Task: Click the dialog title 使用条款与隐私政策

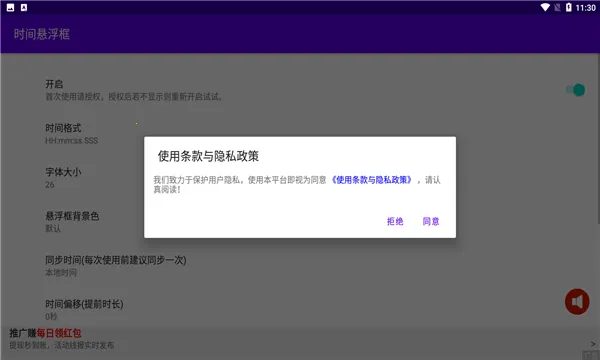Action: coord(209,156)
